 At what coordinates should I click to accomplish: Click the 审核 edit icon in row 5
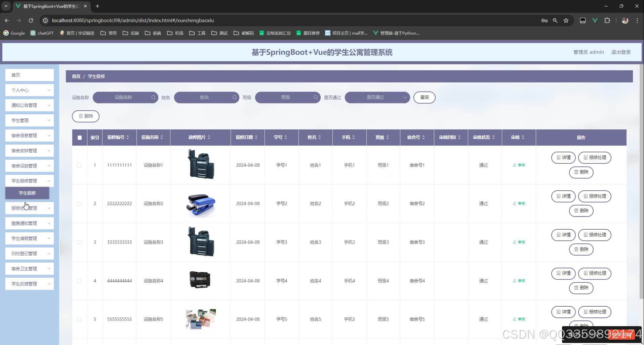click(x=519, y=319)
